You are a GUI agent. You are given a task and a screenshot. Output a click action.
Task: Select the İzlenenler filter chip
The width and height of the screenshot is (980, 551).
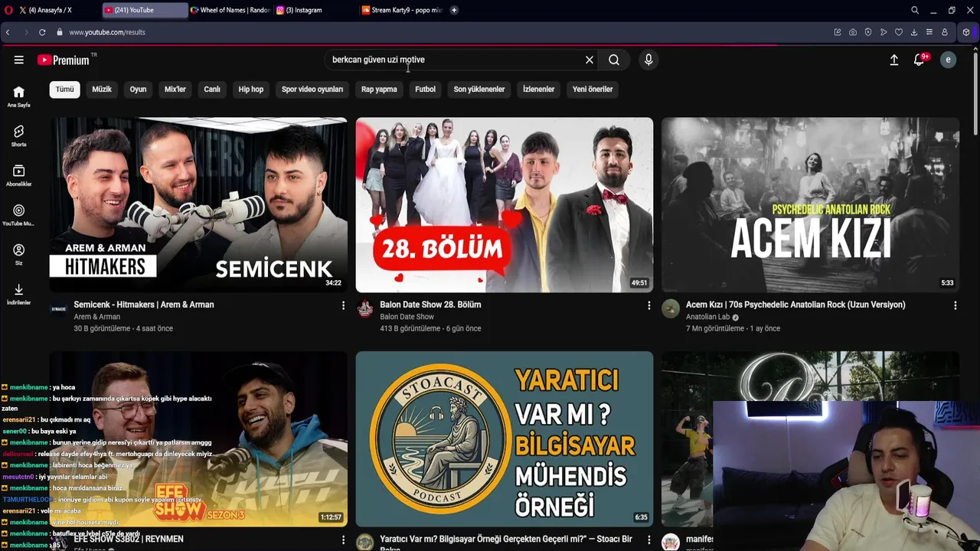(538, 89)
